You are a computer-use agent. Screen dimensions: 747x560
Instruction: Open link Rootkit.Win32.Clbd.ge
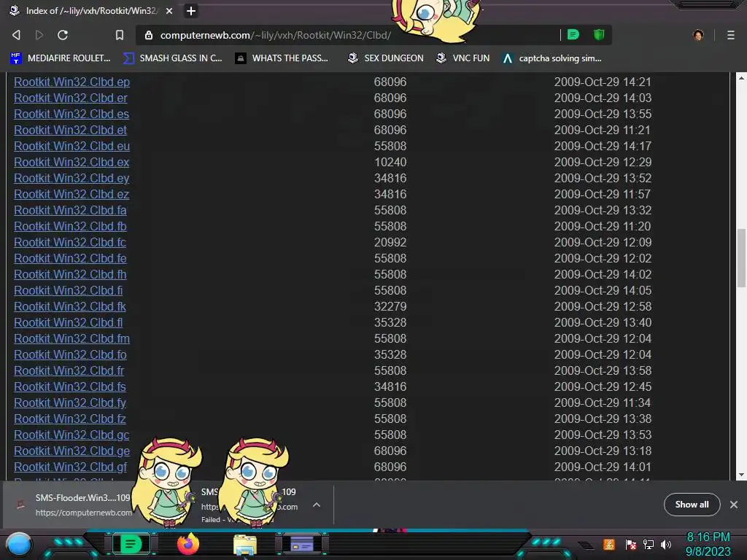[72, 451]
